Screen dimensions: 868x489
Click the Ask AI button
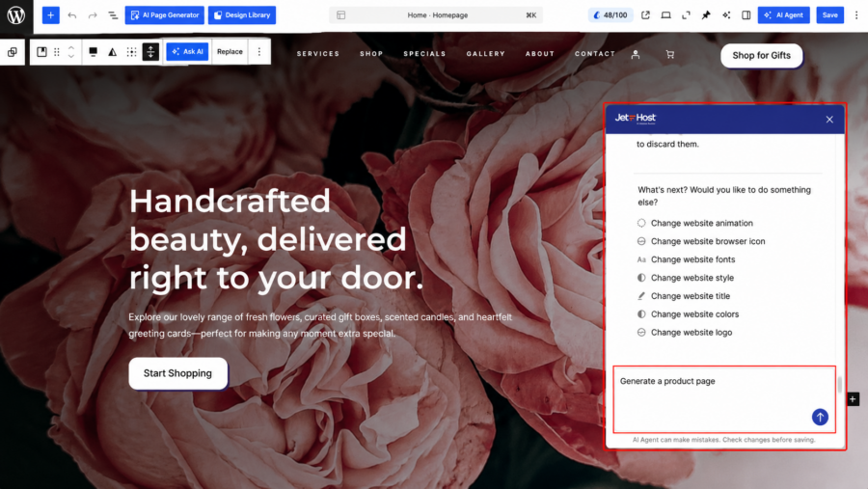[188, 51]
